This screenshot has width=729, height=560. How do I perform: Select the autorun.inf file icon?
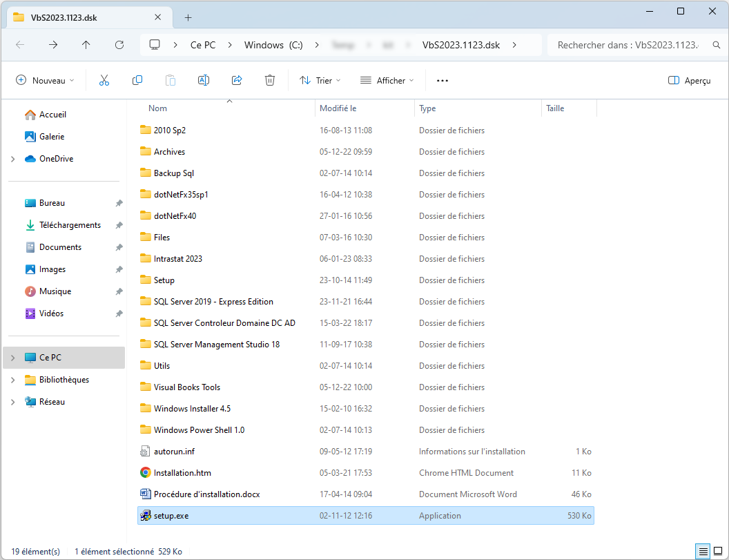(x=146, y=451)
